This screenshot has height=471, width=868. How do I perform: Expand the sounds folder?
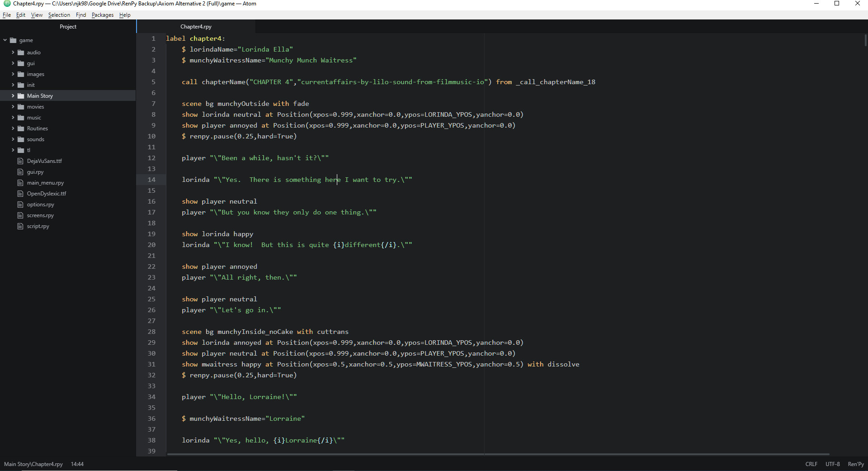[13, 139]
